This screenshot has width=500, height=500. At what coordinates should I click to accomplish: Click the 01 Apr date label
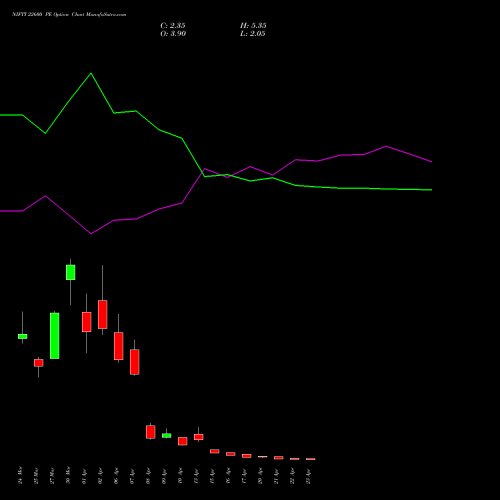click(x=84, y=476)
